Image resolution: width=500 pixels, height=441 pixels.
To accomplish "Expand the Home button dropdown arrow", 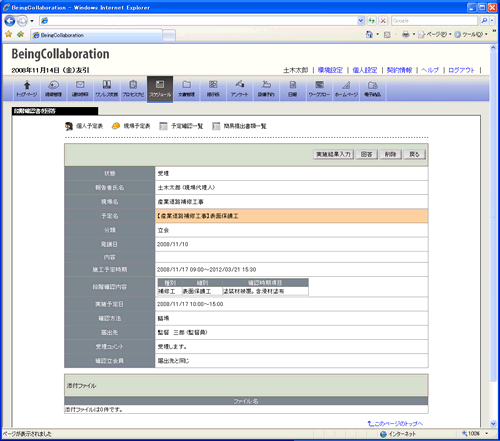I will pos(377,34).
